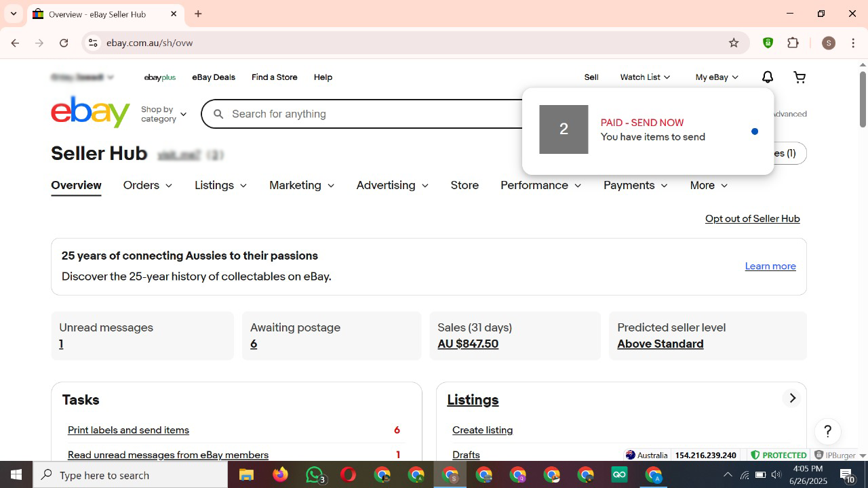Open the Unread messages count 1
The width and height of the screenshot is (868, 488).
tap(61, 344)
